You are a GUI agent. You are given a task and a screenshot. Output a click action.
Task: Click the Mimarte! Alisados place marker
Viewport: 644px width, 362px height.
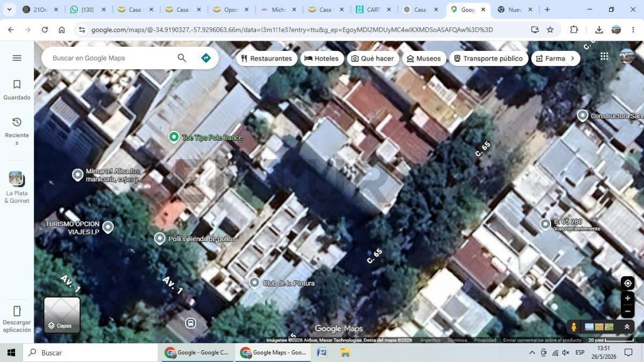tap(78, 175)
